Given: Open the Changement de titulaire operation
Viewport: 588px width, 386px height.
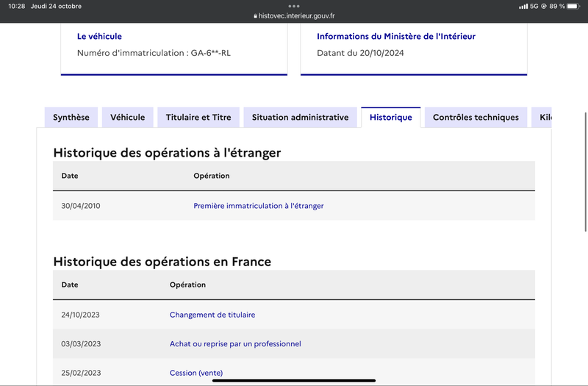Looking at the screenshot, I should (212, 315).
